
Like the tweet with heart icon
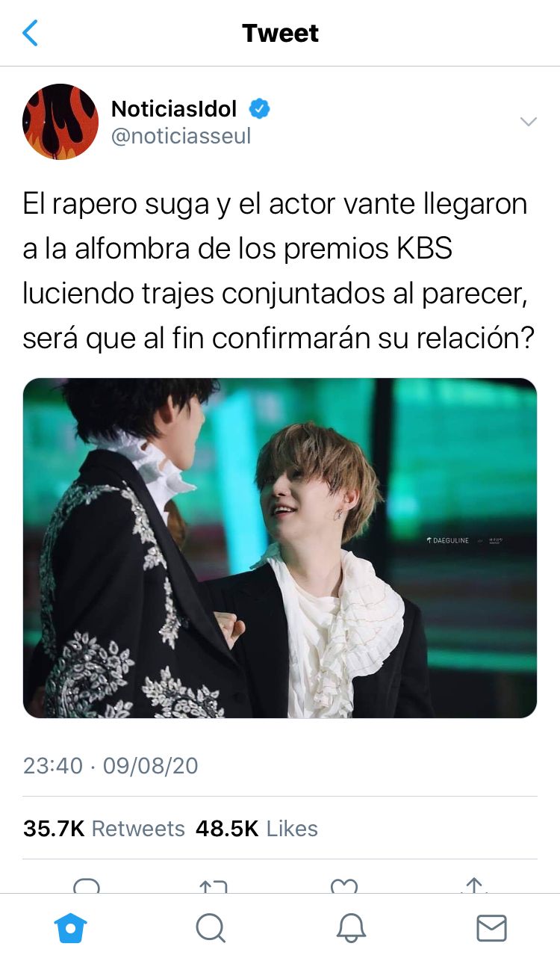pyautogui.click(x=343, y=886)
